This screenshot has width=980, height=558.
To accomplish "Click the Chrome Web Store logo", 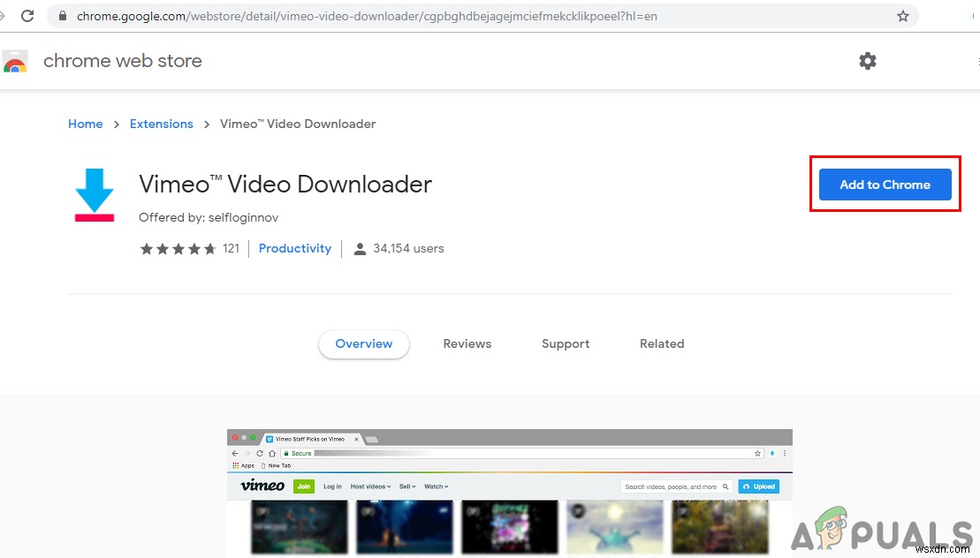I will click(15, 60).
